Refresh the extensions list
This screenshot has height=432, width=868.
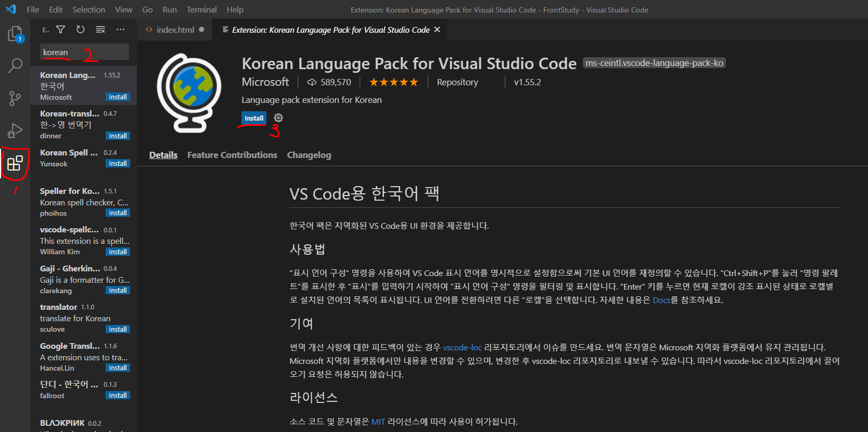click(81, 30)
